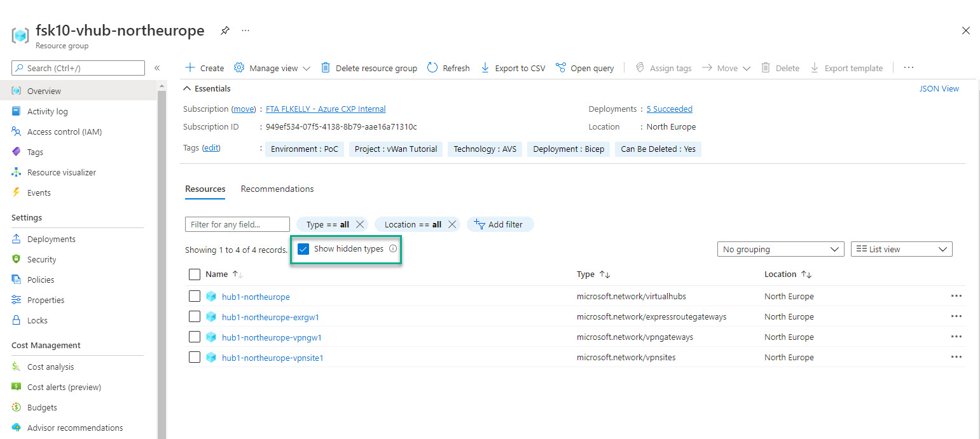Open a Resource Graph query
Image resolution: width=980 pixels, height=439 pixels.
click(x=584, y=67)
